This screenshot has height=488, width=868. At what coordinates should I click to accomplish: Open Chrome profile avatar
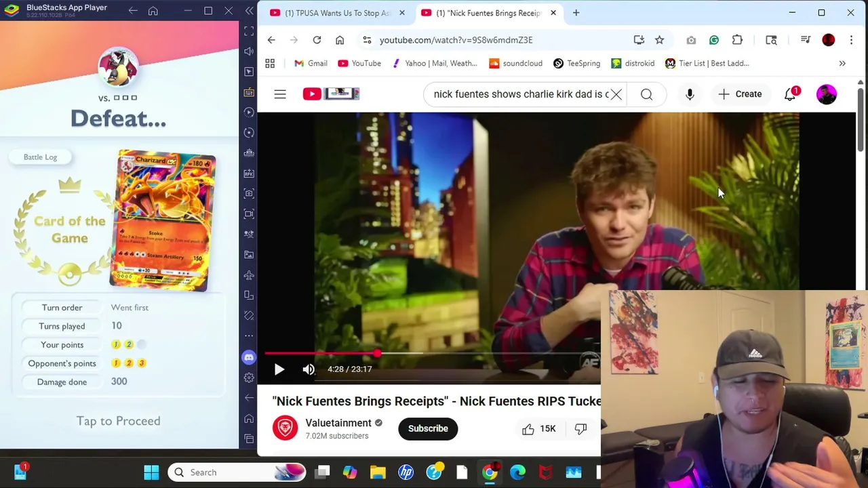(x=829, y=40)
